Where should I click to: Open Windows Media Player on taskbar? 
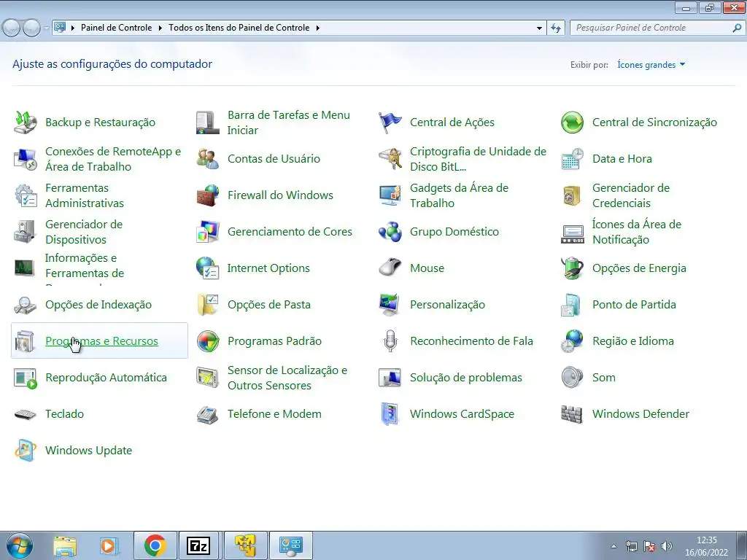coord(109,545)
